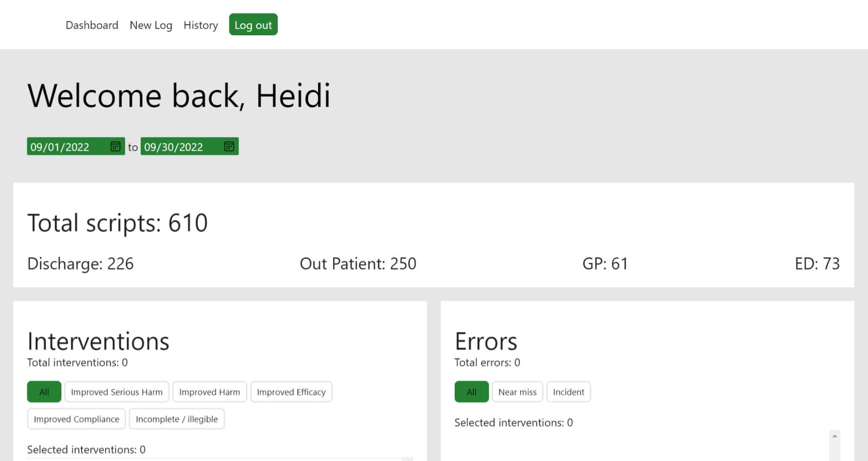Click the Out Patient: 250 statistic
The height and width of the screenshot is (461, 868).
click(358, 263)
